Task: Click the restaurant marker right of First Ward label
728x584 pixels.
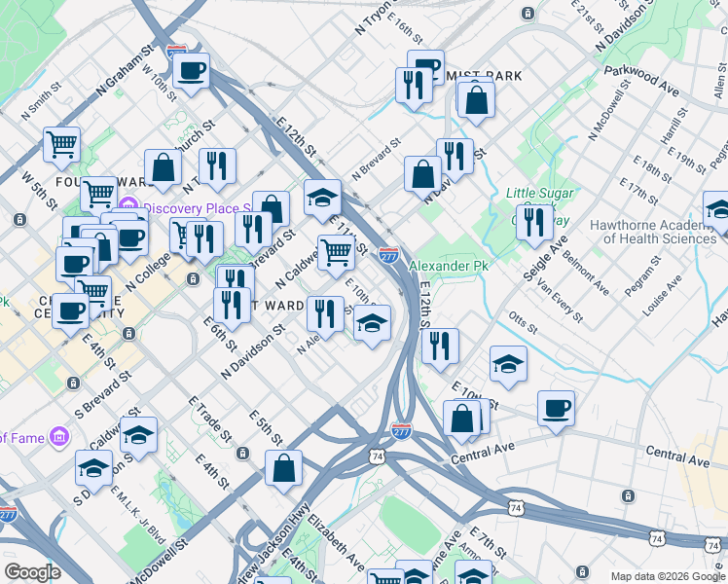Action: pyautogui.click(x=325, y=315)
